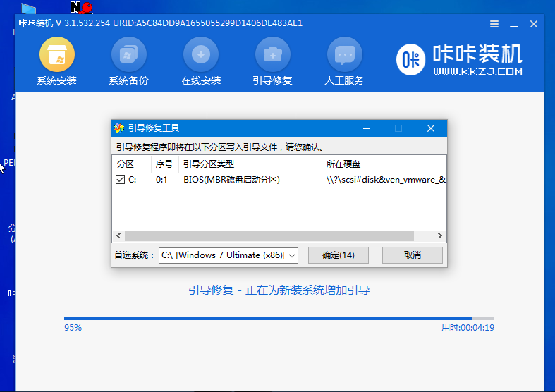Click the 系统安装 label text
The image size is (555, 392).
pyautogui.click(x=57, y=80)
